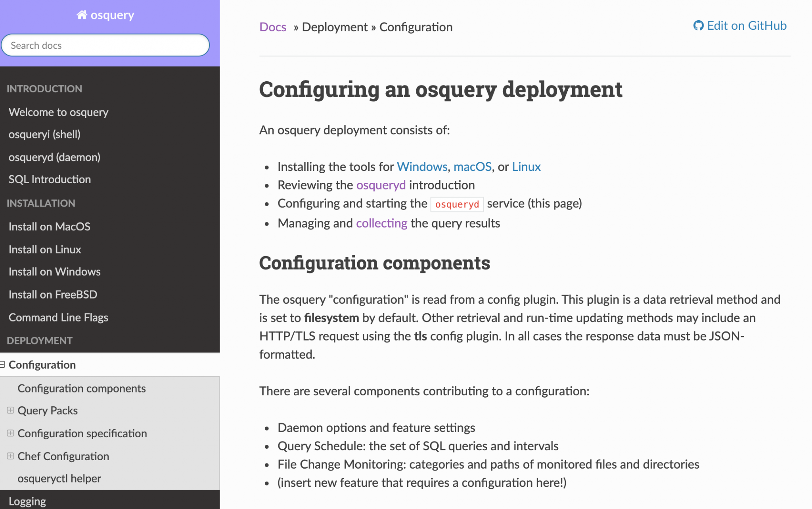Open Install on FreeBSD page
812x509 pixels.
click(53, 295)
